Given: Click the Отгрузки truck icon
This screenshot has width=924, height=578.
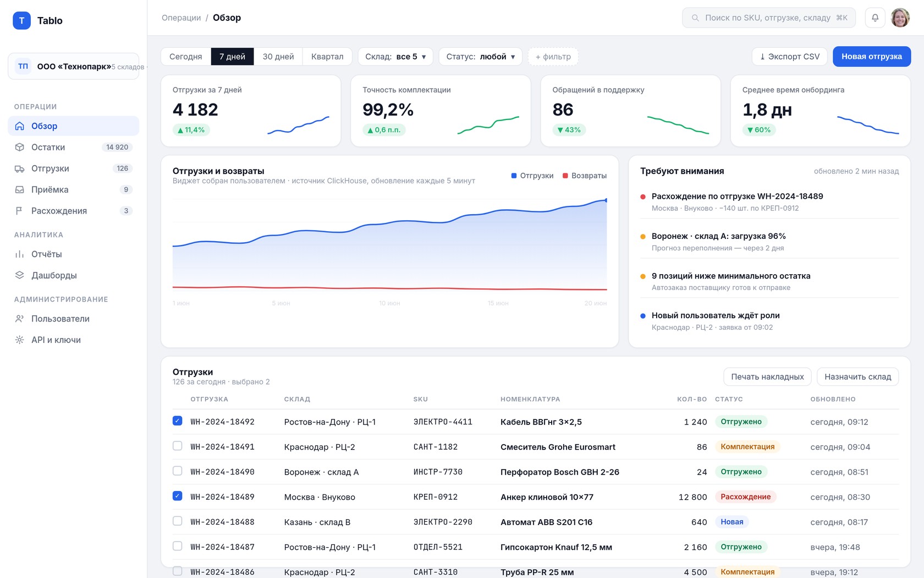Looking at the screenshot, I should [20, 168].
